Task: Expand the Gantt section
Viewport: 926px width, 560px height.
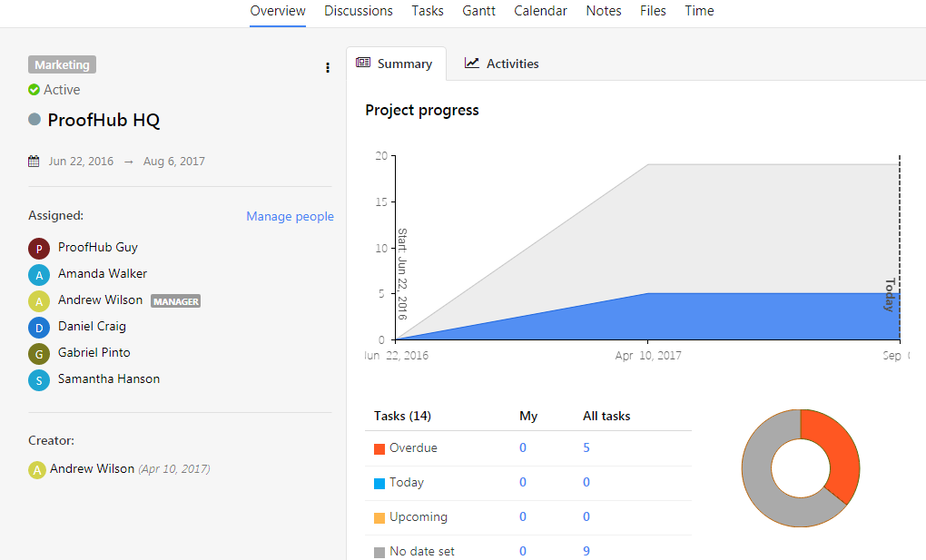Action: (x=478, y=11)
